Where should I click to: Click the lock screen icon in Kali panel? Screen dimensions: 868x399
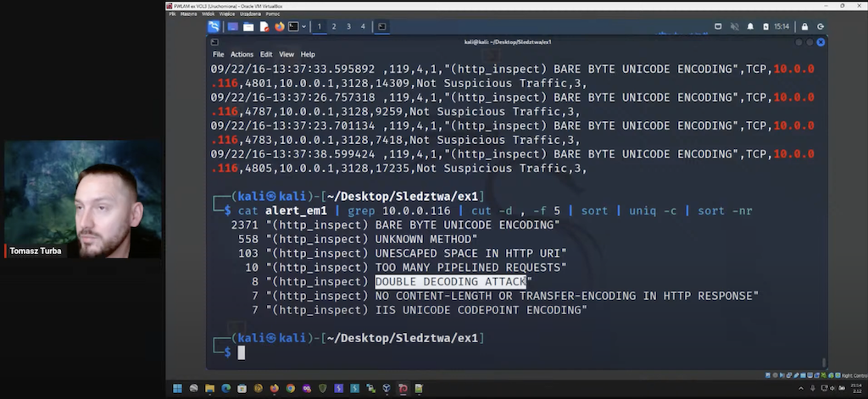(805, 27)
